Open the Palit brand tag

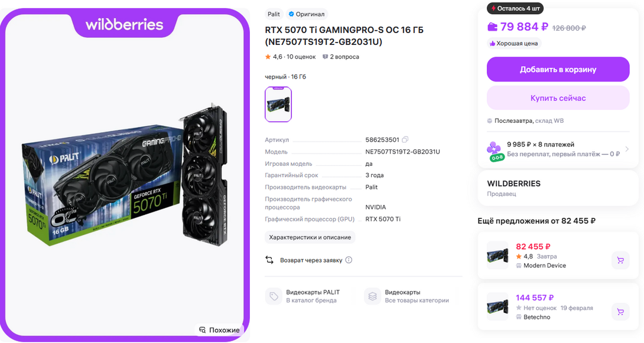point(274,14)
